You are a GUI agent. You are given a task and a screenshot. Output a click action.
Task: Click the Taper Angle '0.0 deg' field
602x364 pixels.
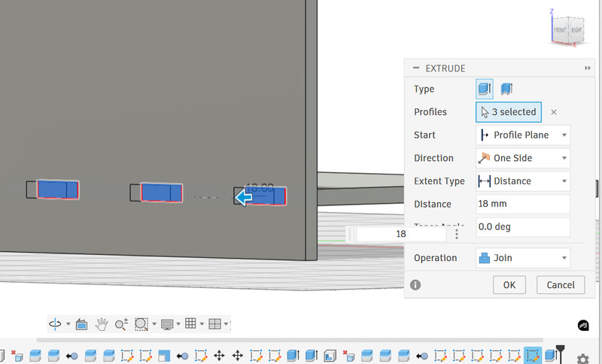coord(523,226)
